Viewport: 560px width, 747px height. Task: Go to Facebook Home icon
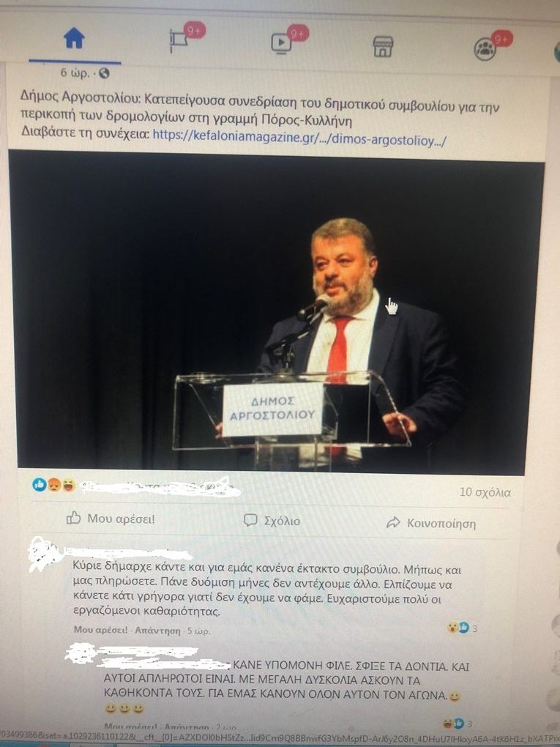(74, 38)
